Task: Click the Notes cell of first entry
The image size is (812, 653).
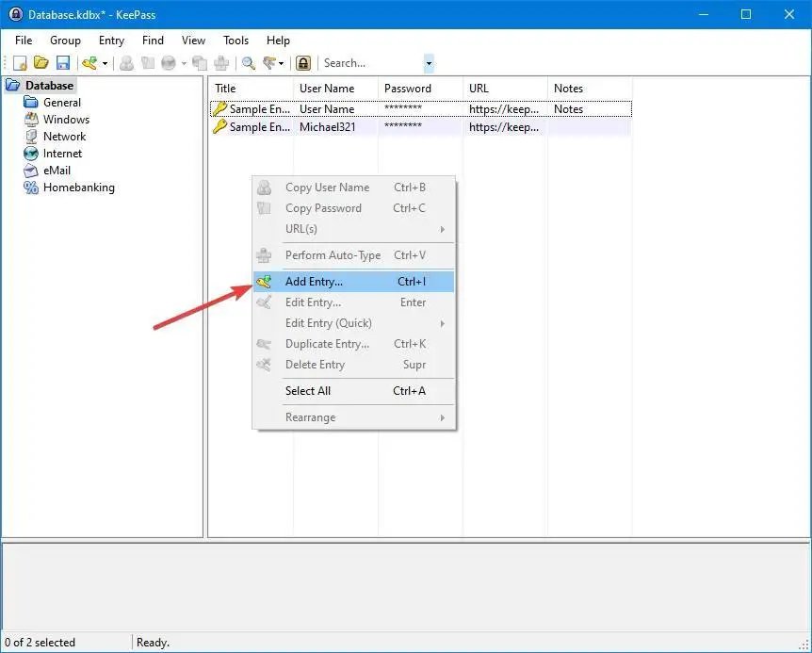Action: tap(568, 109)
